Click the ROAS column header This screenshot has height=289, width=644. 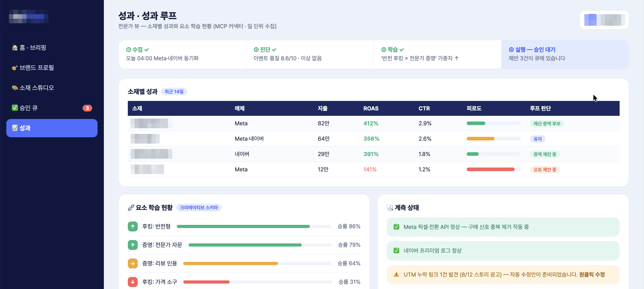tap(371, 109)
